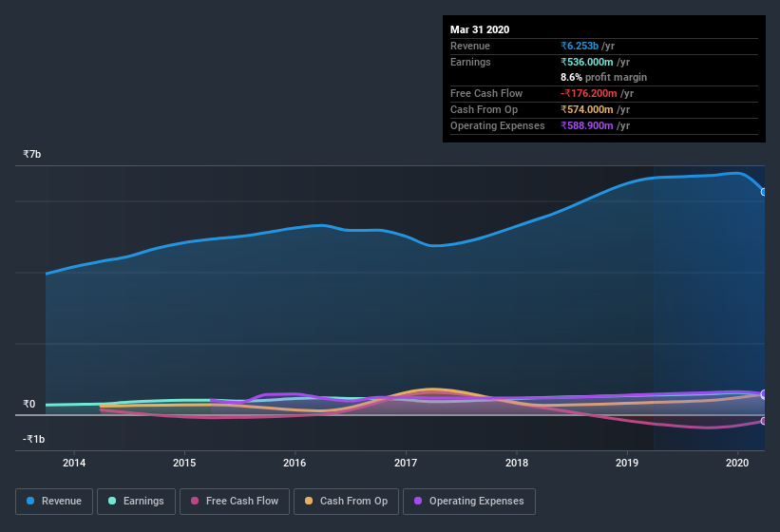
Task: Click the Revenue label in the tooltip
Action: point(470,46)
